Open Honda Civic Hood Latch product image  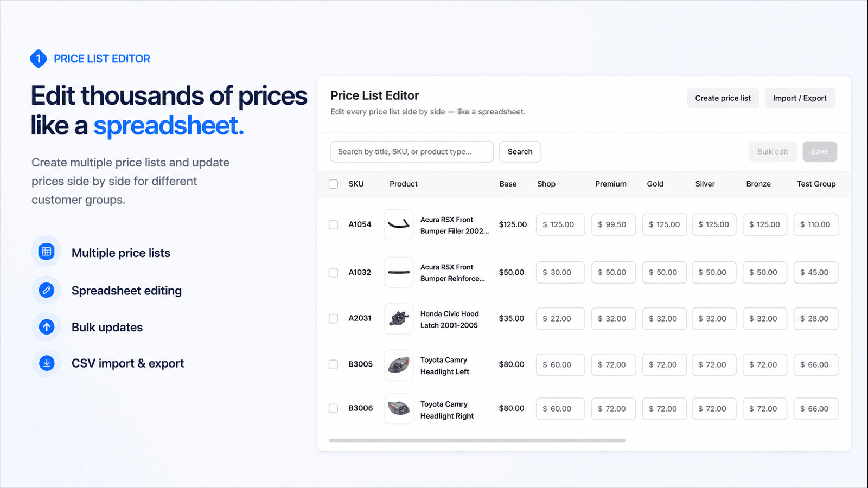coord(399,318)
